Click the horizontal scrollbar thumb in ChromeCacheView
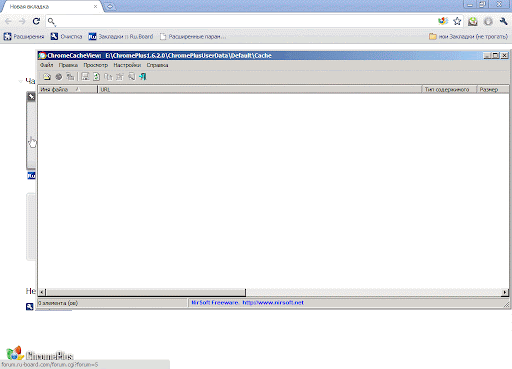512x369 pixels. 146,292
